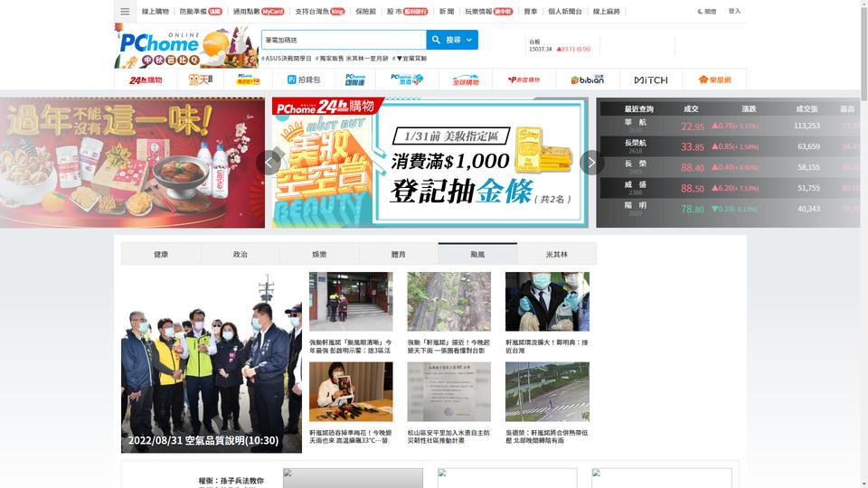Open building entrance typhoon news thumbnail

tap(351, 302)
